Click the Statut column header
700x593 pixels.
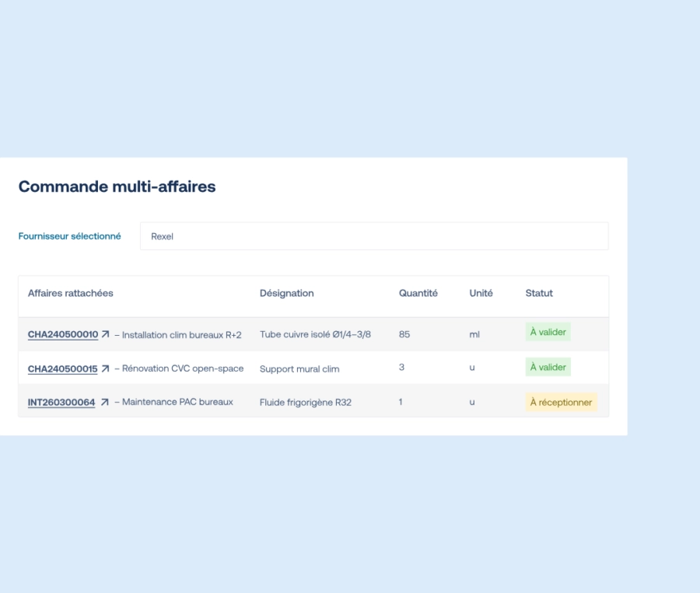pos(539,293)
